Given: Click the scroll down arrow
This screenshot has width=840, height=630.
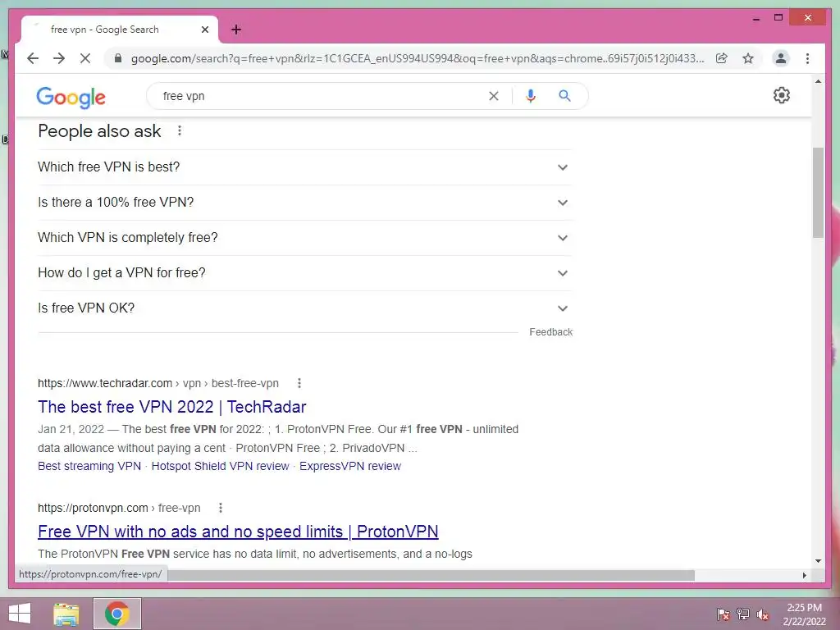Looking at the screenshot, I should coord(818,561).
